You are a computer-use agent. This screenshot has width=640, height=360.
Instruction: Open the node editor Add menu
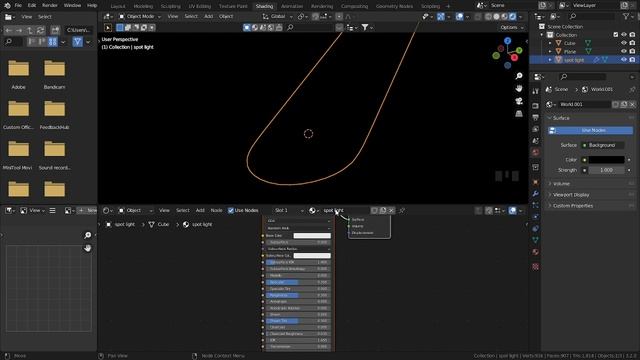[200, 210]
